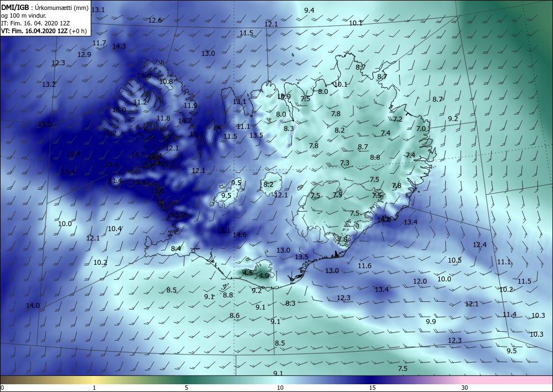The image size is (553, 392).
Task: Click the 'DMI/IGB : Úrkomumætti (mm)' title text
Action: pyautogui.click(x=45, y=8)
